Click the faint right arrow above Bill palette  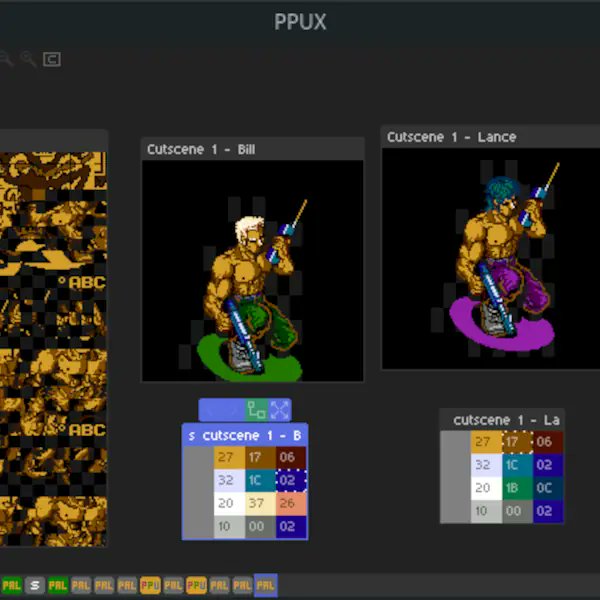[233, 410]
